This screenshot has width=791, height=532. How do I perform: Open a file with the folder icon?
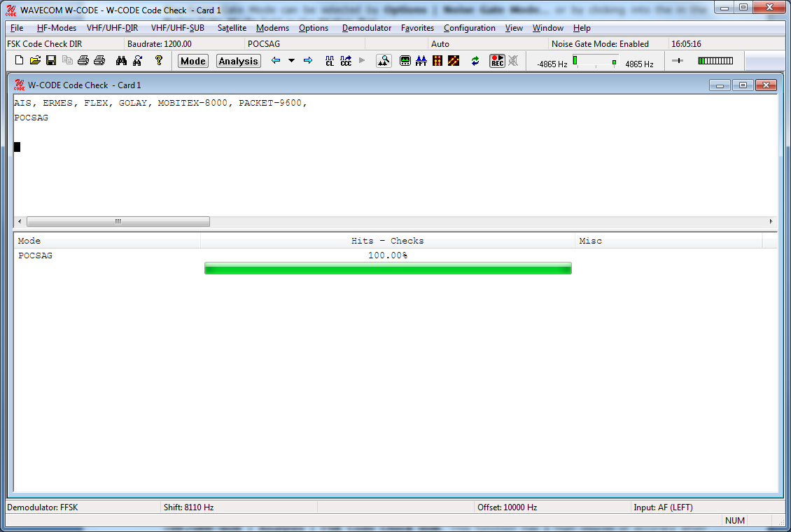(35, 60)
